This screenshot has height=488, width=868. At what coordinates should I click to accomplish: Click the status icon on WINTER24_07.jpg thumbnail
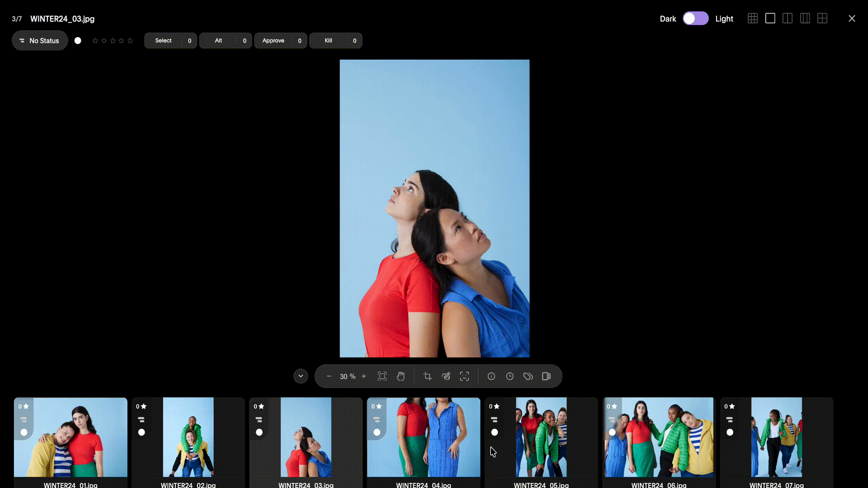(x=730, y=420)
